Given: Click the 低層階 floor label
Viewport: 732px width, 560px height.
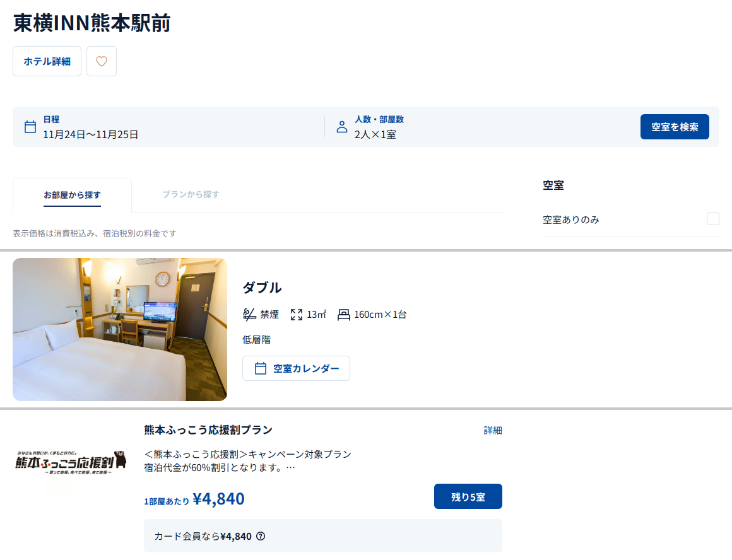Looking at the screenshot, I should [x=256, y=340].
